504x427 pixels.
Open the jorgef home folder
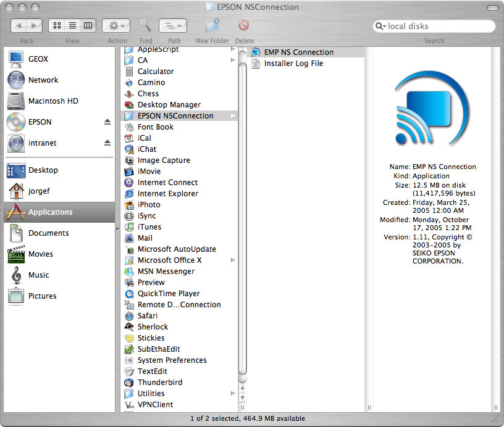[x=59, y=191]
